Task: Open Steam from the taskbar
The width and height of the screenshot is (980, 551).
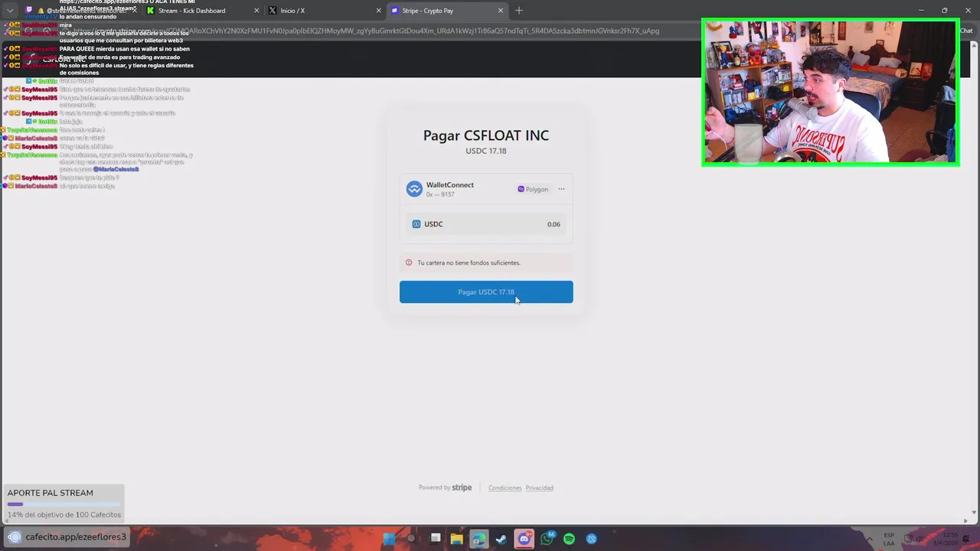Action: pos(501,539)
